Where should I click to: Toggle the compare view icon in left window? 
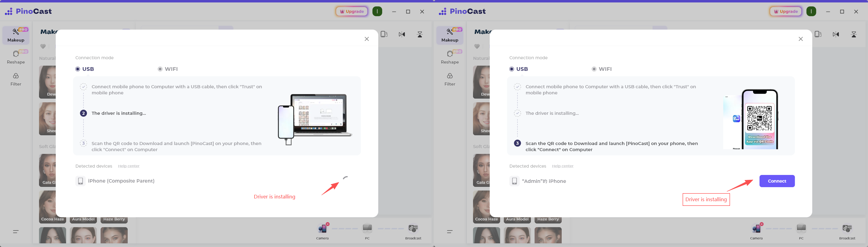384,34
